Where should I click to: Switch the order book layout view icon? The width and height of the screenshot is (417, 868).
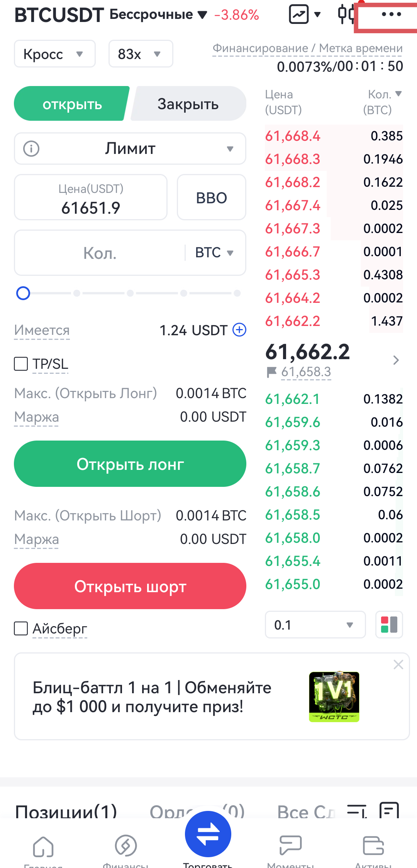tap(389, 625)
